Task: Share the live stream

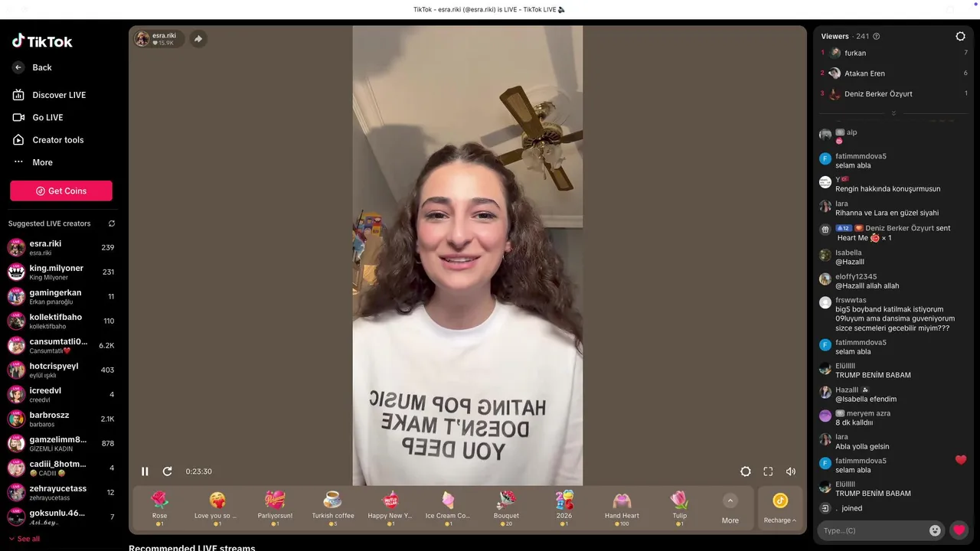Action: (x=198, y=38)
